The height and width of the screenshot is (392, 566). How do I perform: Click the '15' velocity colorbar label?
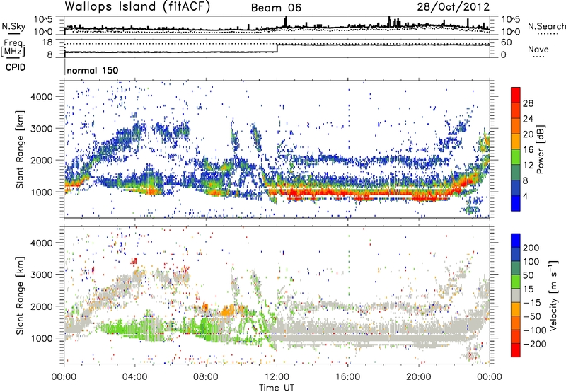pyautogui.click(x=528, y=289)
